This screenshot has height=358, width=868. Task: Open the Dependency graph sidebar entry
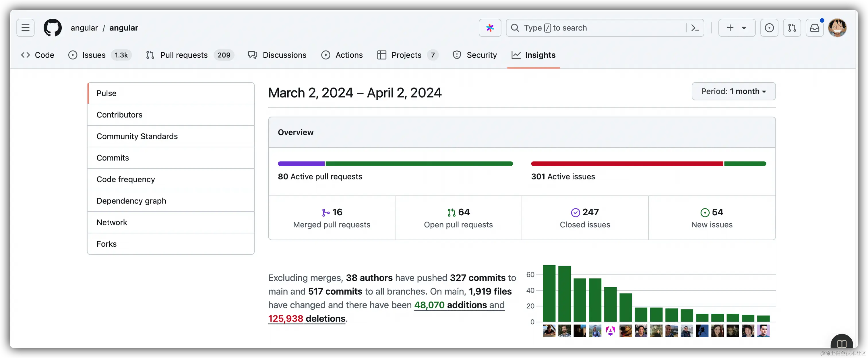(131, 201)
